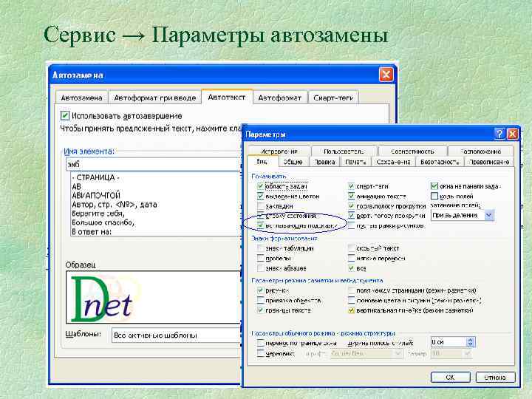Enable 'поля между страницами' checkbox
Screen dimensions: 532x399
coord(351,290)
